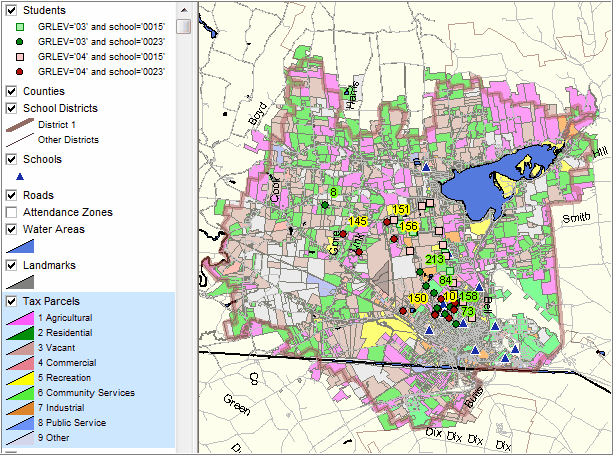Select the Tax Parcels layer name

coord(51,301)
